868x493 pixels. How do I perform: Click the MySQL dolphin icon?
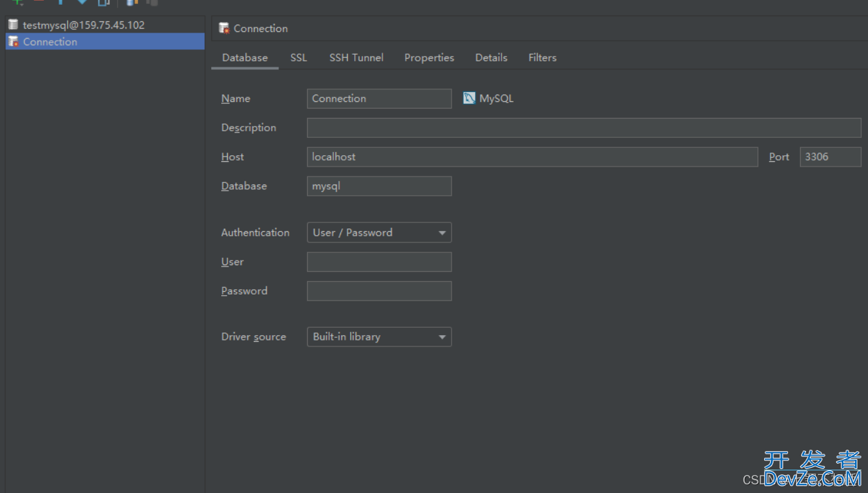pyautogui.click(x=469, y=99)
